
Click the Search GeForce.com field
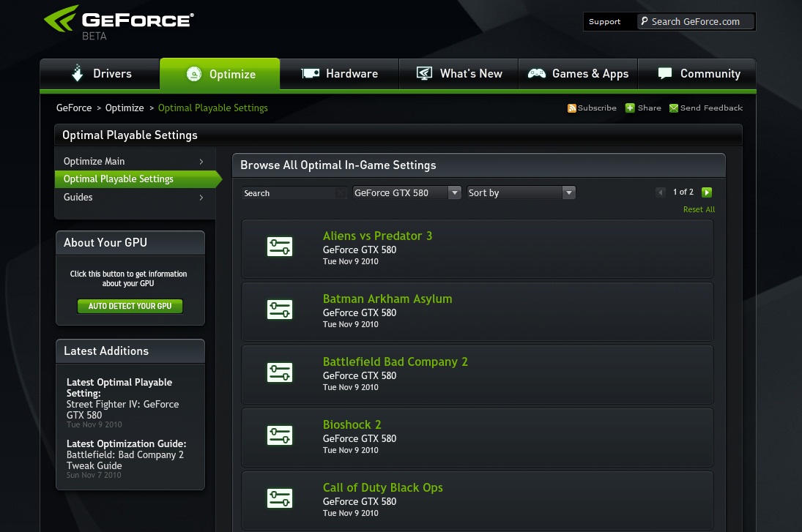pos(696,21)
